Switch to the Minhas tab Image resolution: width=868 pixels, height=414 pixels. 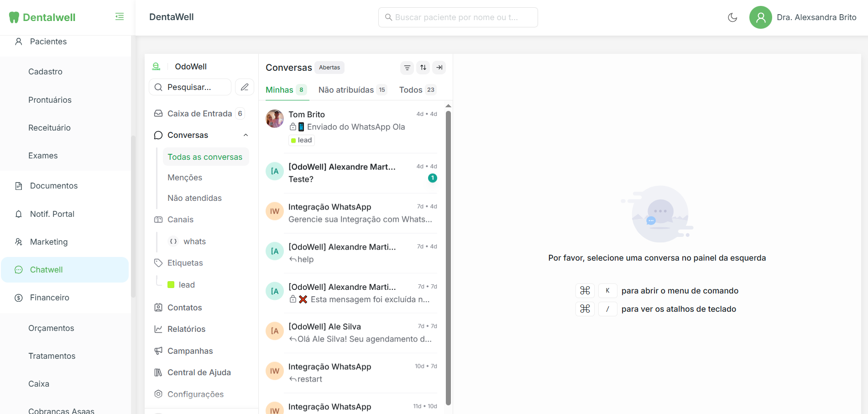point(286,90)
